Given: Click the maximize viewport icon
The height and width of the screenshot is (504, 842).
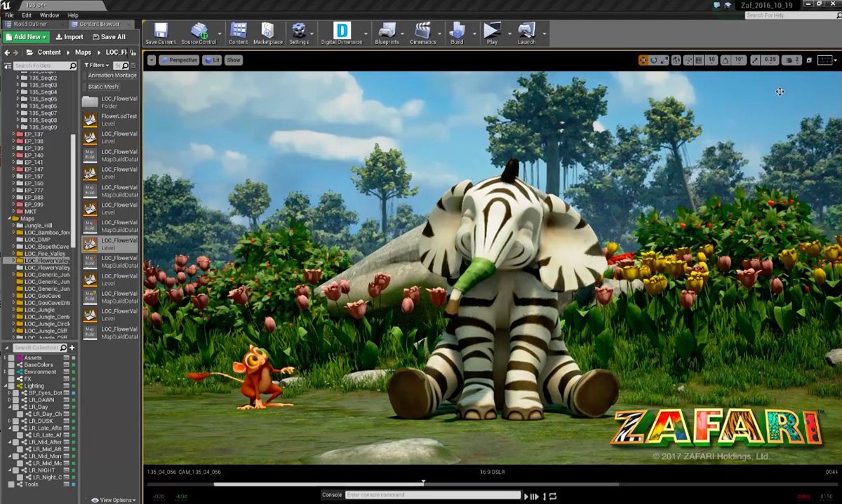Looking at the screenshot, I should 809,60.
